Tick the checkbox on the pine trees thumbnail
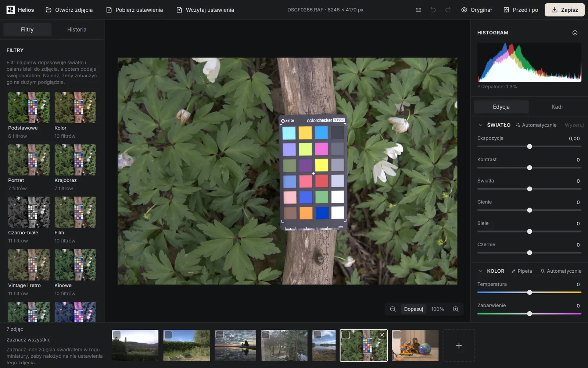Viewport: 588px width, 368px height. [x=266, y=335]
